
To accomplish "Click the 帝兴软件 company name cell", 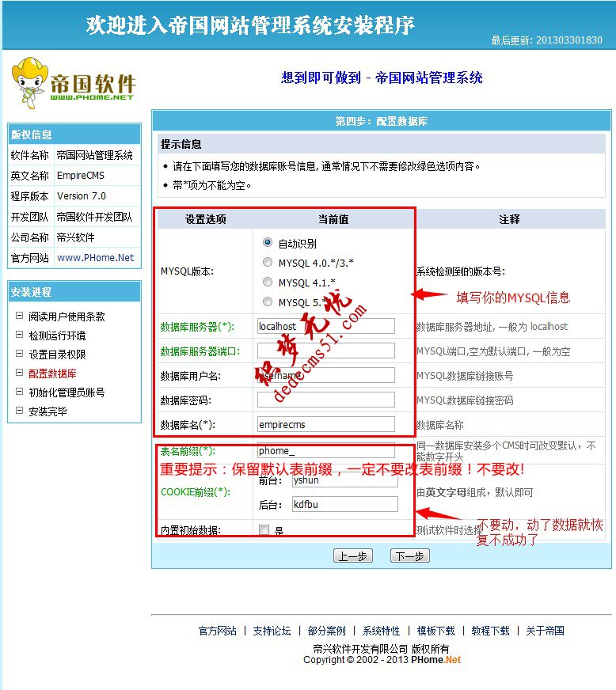I will tap(97, 237).
